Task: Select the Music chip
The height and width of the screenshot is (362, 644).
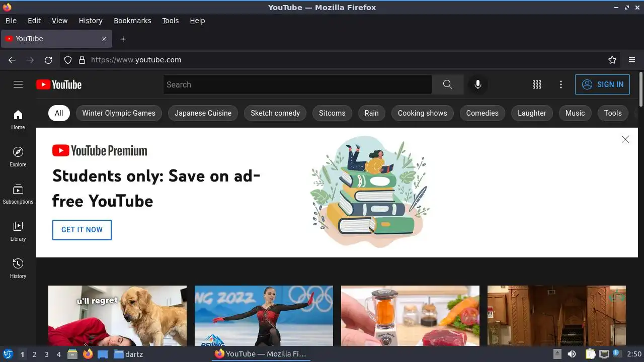Action: pos(575,113)
